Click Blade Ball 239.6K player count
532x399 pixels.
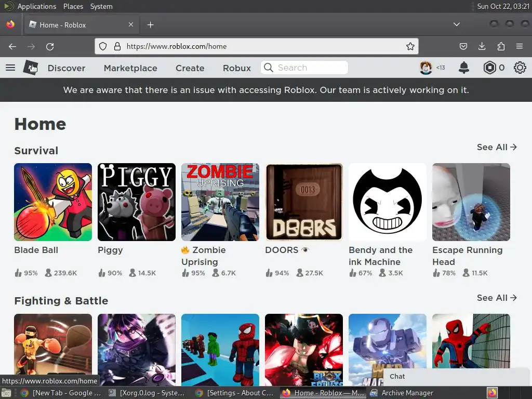click(61, 273)
